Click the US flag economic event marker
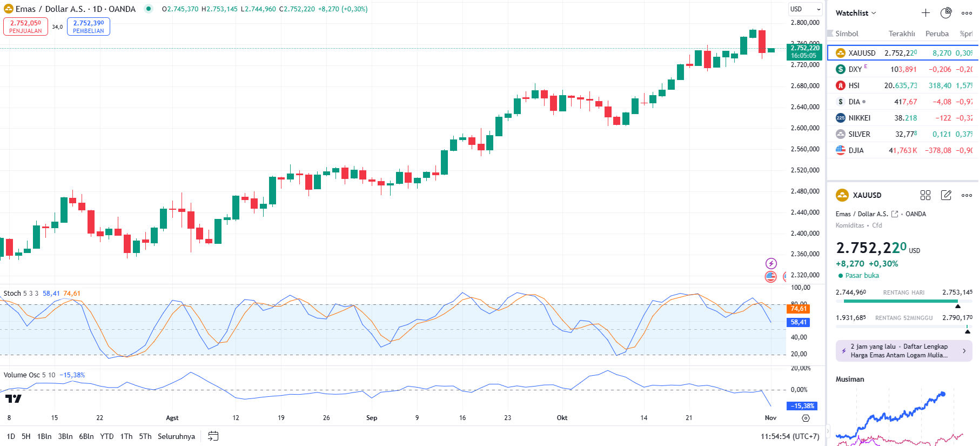Image resolution: width=980 pixels, height=446 pixels. (x=771, y=277)
